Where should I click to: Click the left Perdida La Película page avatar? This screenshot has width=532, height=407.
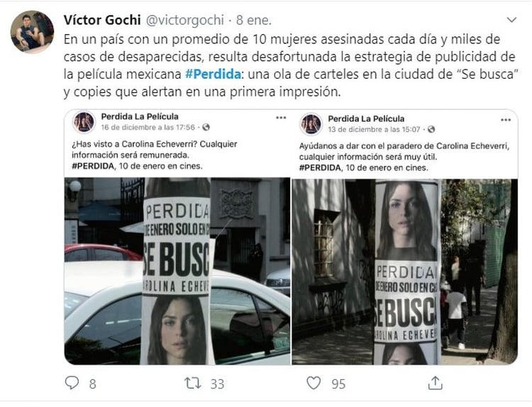pyautogui.click(x=84, y=122)
